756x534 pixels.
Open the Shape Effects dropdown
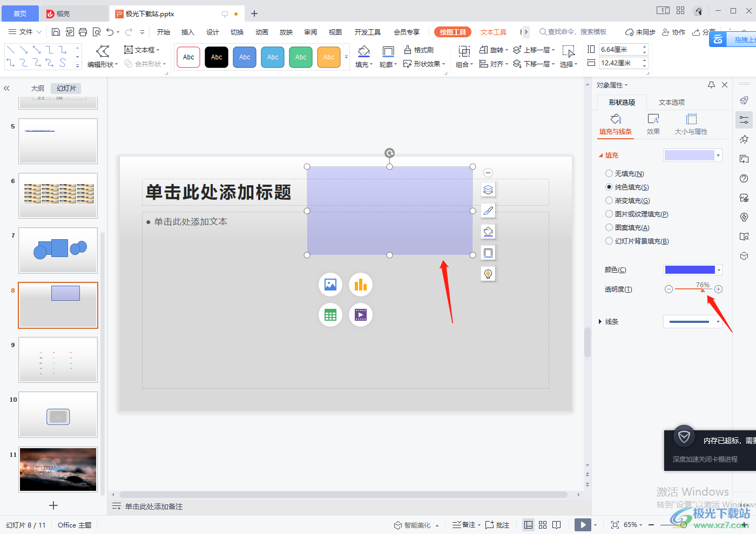424,64
